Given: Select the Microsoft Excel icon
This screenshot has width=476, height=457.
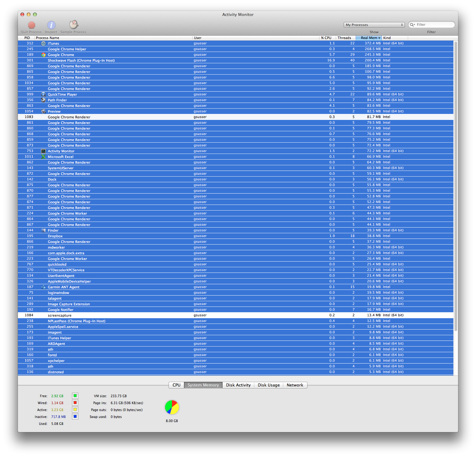Looking at the screenshot, I should coord(43,157).
